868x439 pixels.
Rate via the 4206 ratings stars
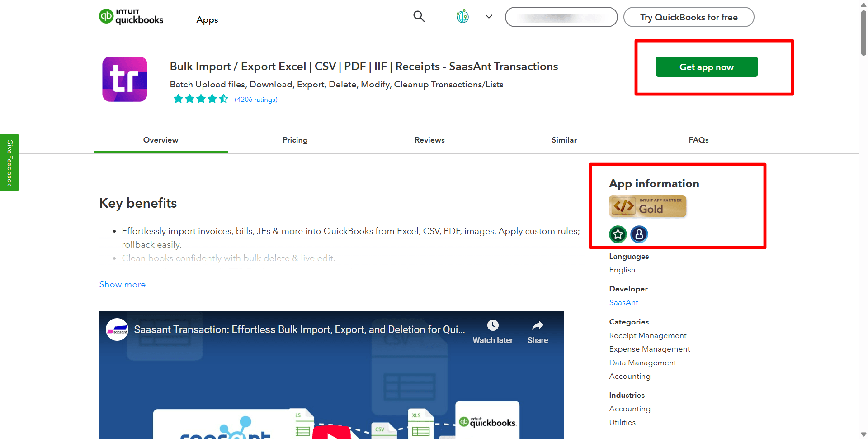201,98
